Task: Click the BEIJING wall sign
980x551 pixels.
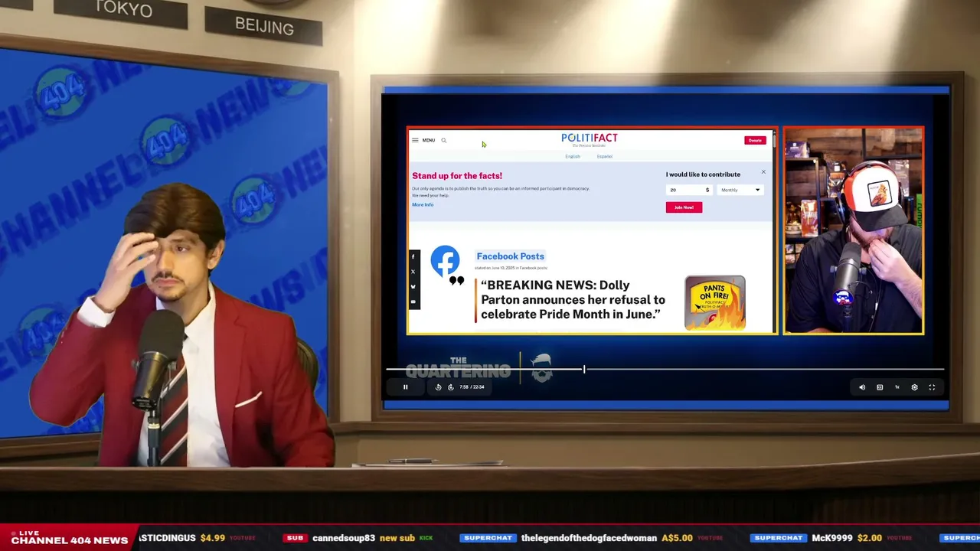Action: pyautogui.click(x=264, y=26)
